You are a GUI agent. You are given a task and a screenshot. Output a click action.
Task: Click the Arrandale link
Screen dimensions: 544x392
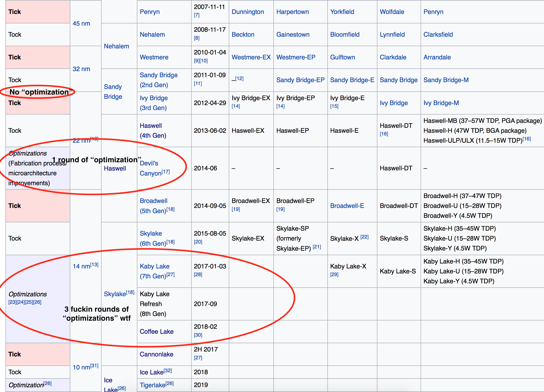click(x=437, y=57)
